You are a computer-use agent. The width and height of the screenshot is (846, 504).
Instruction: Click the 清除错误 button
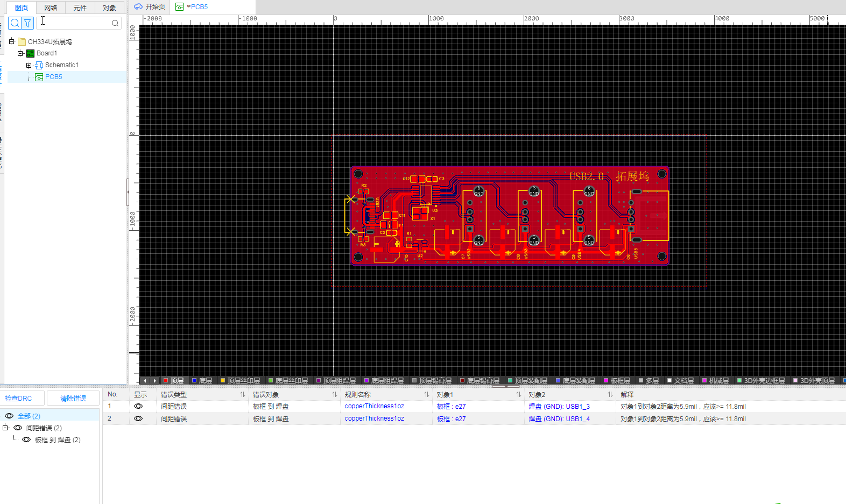pos(73,399)
